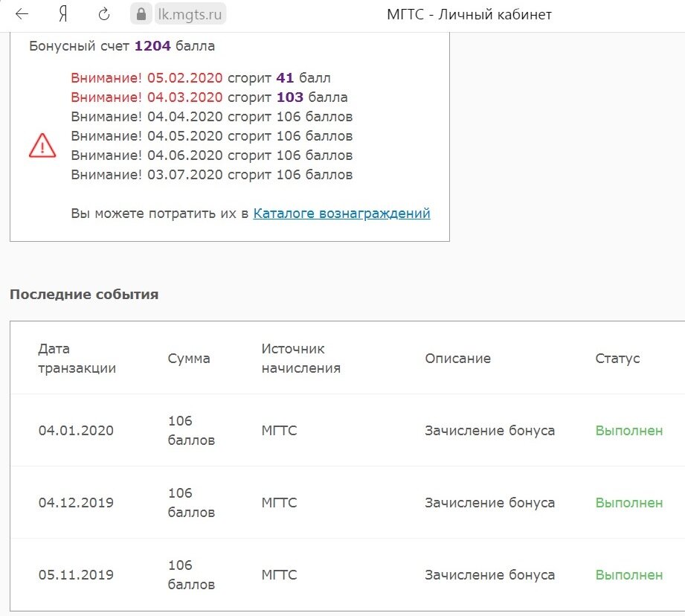Click МГТС source in the 04.12.2019 row
685x616 pixels.
click(279, 503)
